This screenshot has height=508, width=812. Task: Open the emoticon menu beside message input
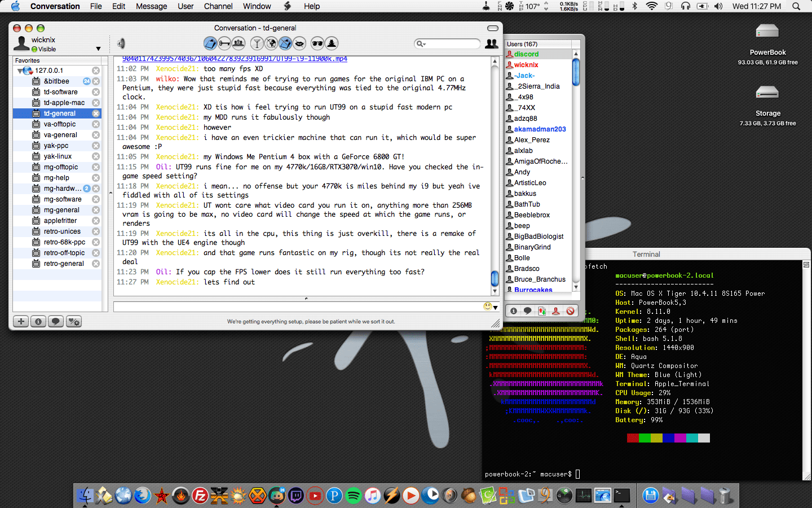point(491,306)
